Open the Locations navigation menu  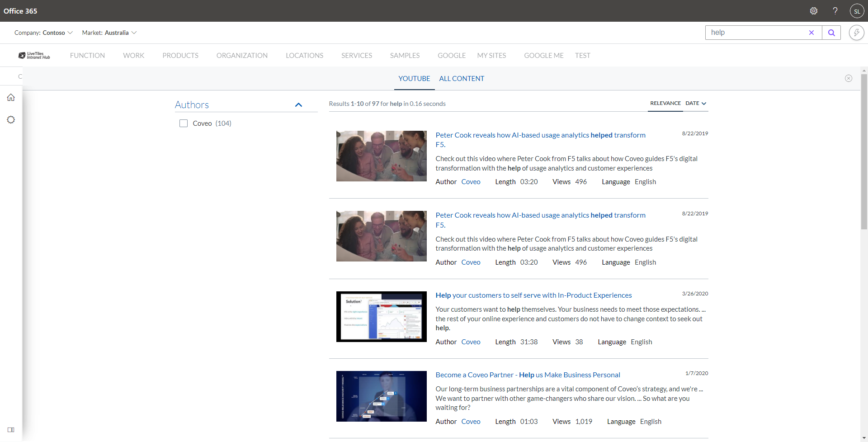(x=304, y=55)
